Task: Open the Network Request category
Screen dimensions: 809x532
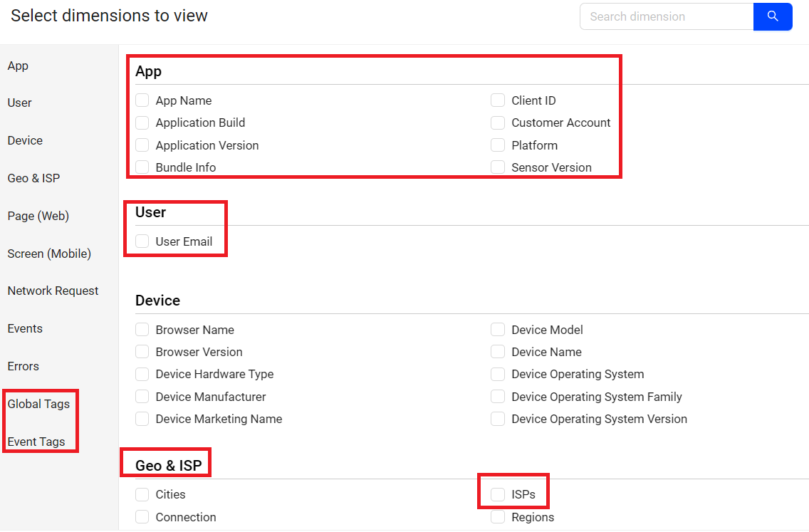Action: pos(53,291)
